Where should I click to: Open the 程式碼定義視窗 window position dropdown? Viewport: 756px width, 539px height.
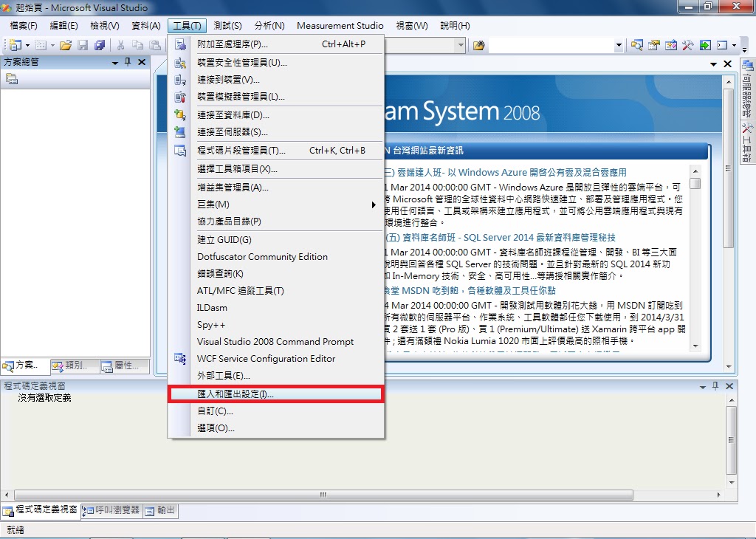coord(703,386)
